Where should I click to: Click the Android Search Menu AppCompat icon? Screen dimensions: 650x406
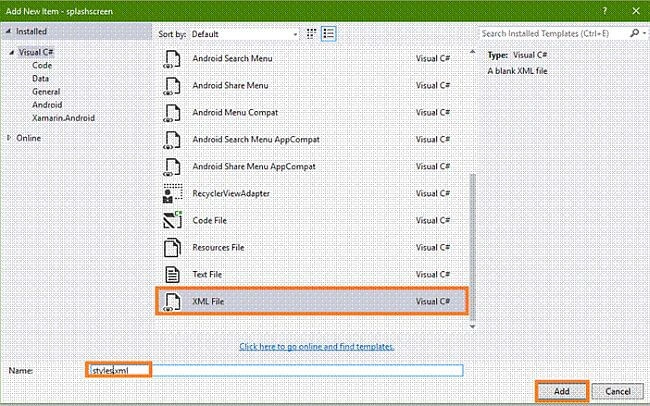click(x=172, y=139)
